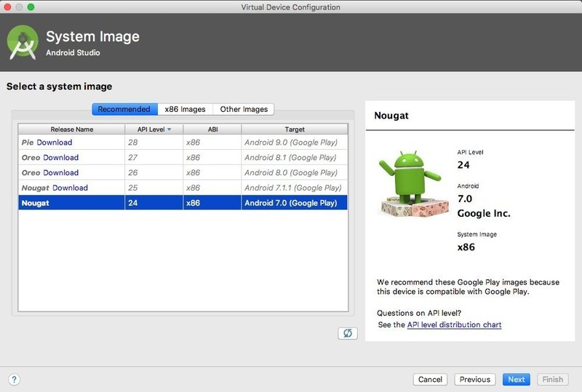Viewport: 582px width, 392px height.
Task: Sort by Target column header
Action: tap(295, 129)
